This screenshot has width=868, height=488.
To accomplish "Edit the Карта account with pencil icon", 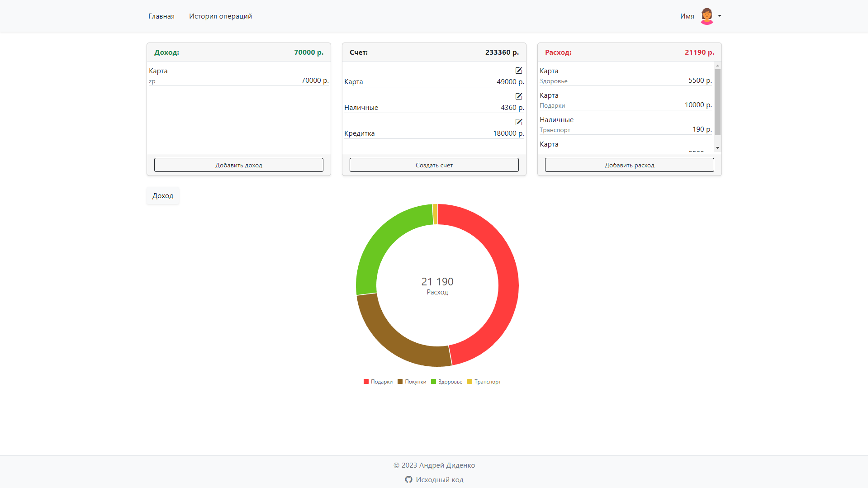I will pyautogui.click(x=519, y=71).
